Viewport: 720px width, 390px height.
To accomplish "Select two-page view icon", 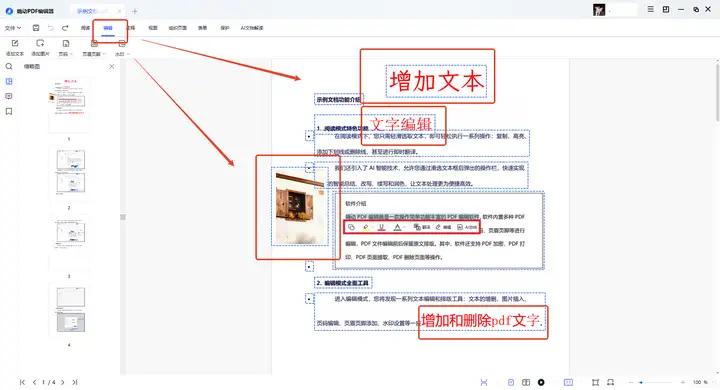I will click(526, 382).
